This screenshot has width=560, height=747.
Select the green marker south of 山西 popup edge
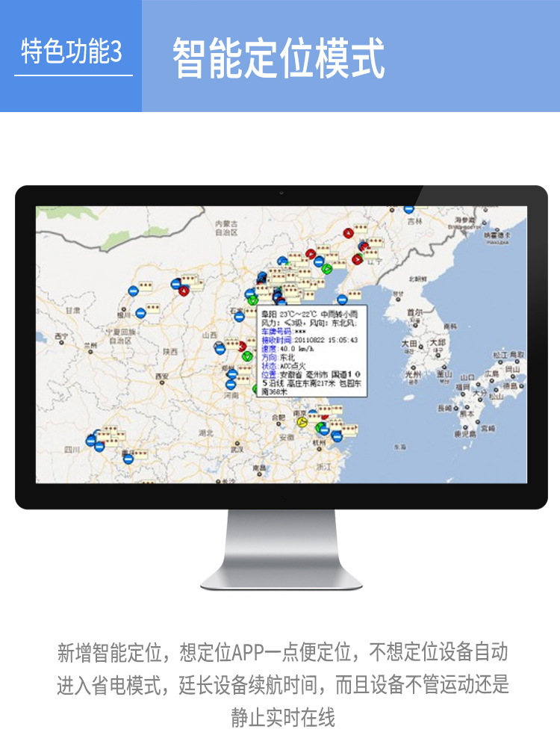point(246,356)
